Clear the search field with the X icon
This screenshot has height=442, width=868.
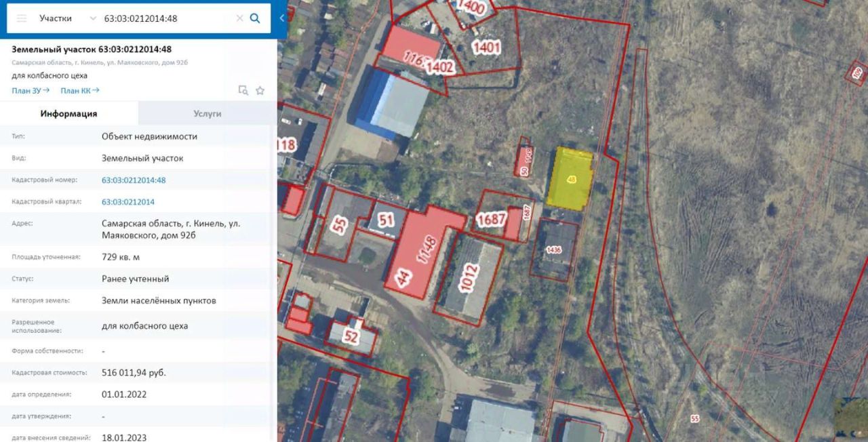coord(239,18)
